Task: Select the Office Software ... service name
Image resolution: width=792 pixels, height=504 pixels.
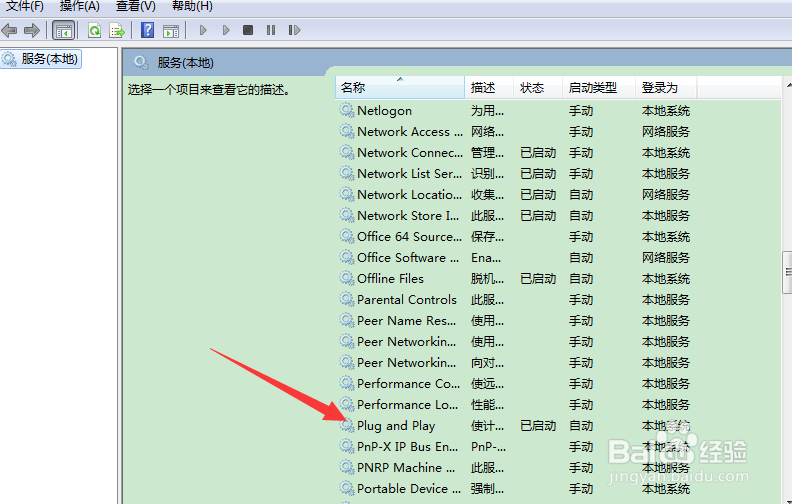Action: point(408,258)
